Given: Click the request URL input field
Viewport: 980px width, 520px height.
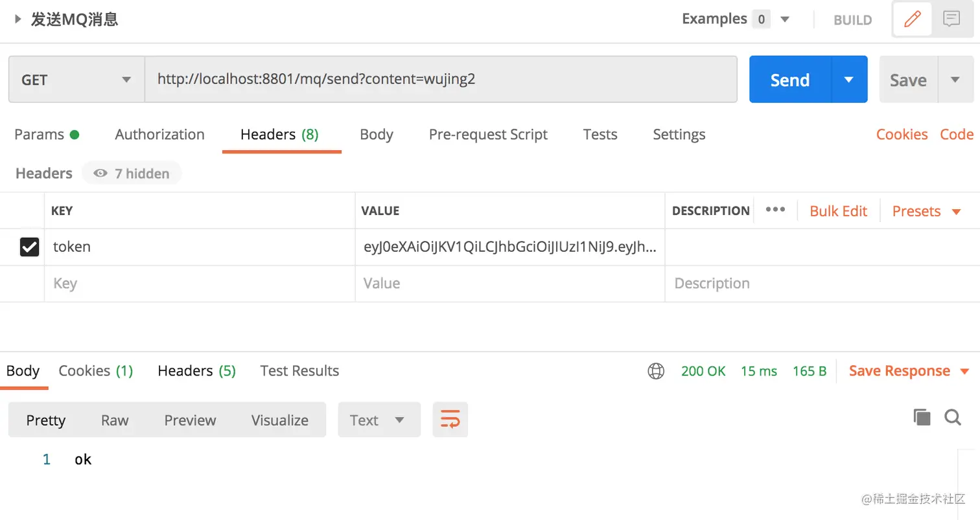Looking at the screenshot, I should click(441, 80).
